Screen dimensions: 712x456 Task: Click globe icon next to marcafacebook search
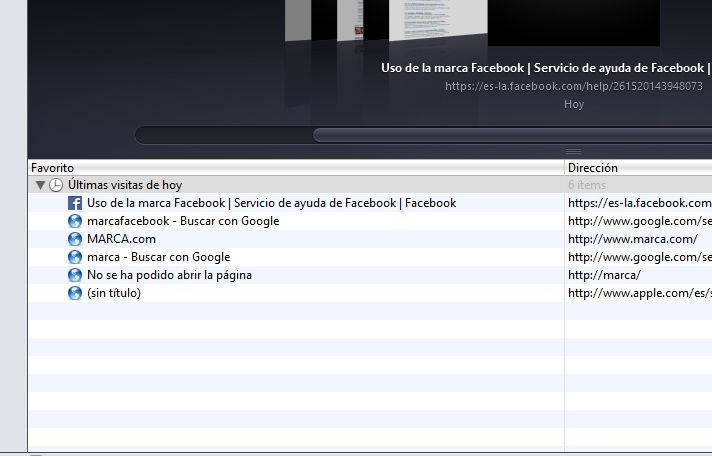click(75, 221)
